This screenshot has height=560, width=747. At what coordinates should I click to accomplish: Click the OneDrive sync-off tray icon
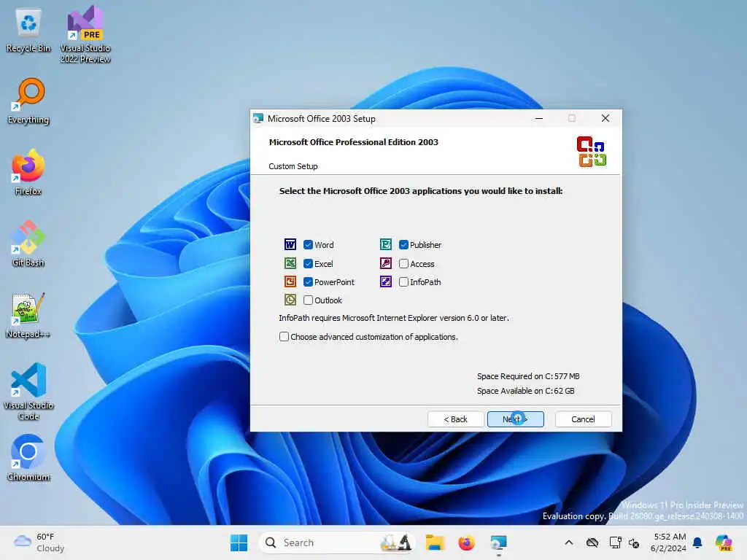pyautogui.click(x=592, y=542)
